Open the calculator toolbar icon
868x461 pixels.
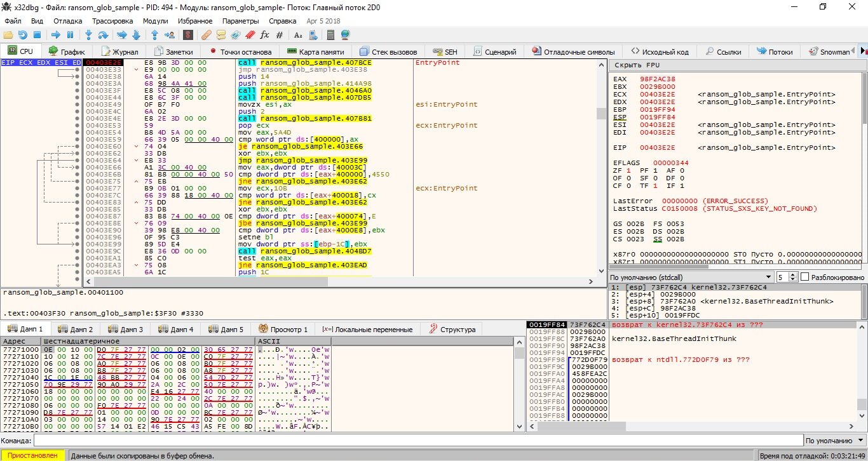click(x=331, y=35)
